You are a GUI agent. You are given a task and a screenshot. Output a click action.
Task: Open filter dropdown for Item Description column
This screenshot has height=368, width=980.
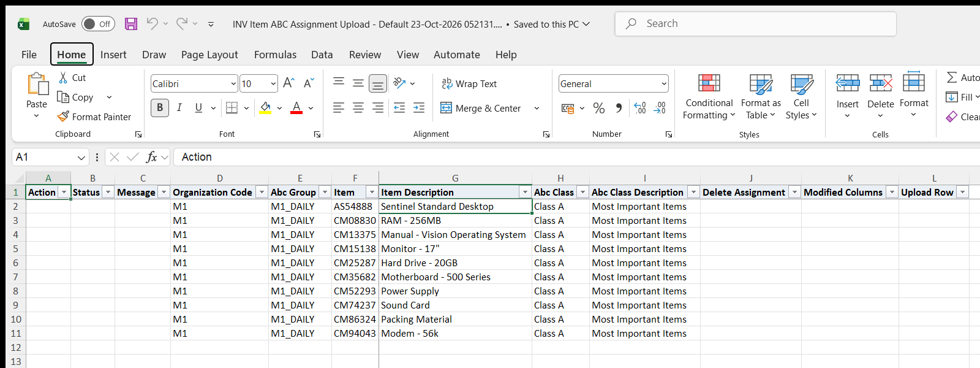[x=525, y=193]
